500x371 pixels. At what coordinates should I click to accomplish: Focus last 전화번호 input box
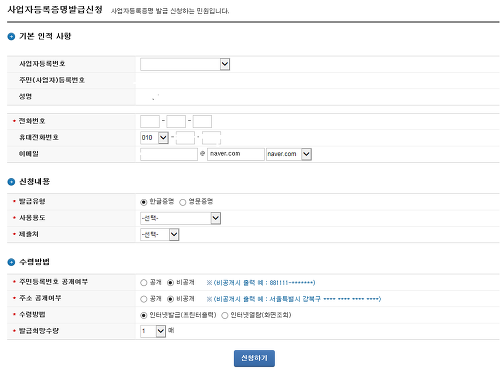(202, 121)
